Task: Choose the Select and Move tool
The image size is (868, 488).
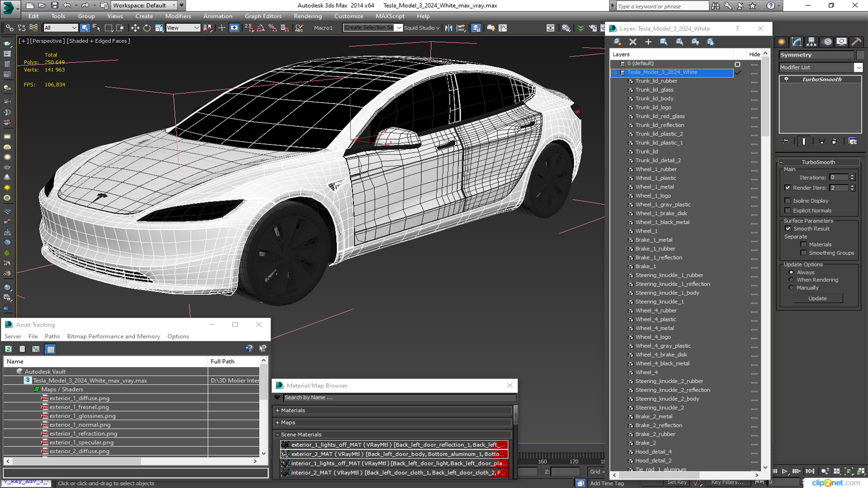Action: [x=135, y=28]
